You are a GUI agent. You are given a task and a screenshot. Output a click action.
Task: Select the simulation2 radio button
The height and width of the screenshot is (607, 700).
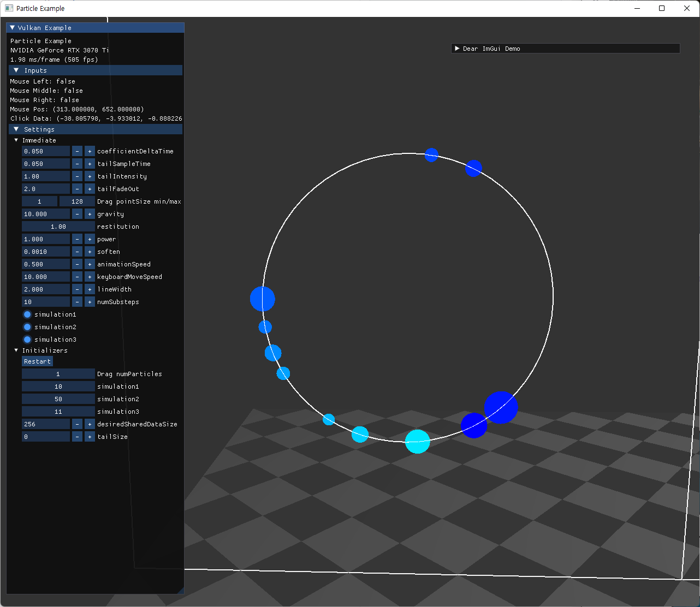[x=27, y=327]
